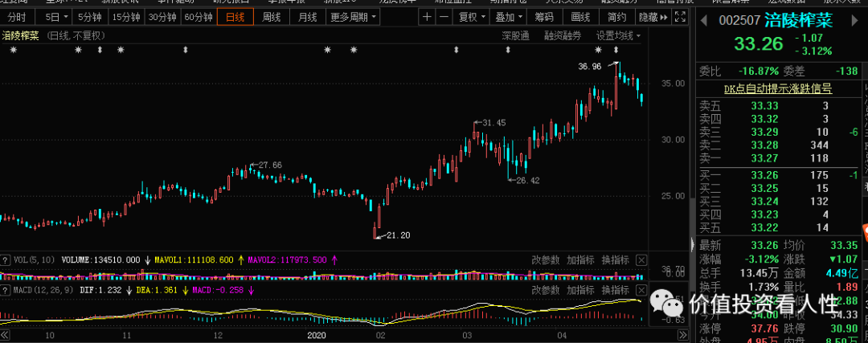
Task: Select the 30分钟 period tab
Action: click(162, 17)
